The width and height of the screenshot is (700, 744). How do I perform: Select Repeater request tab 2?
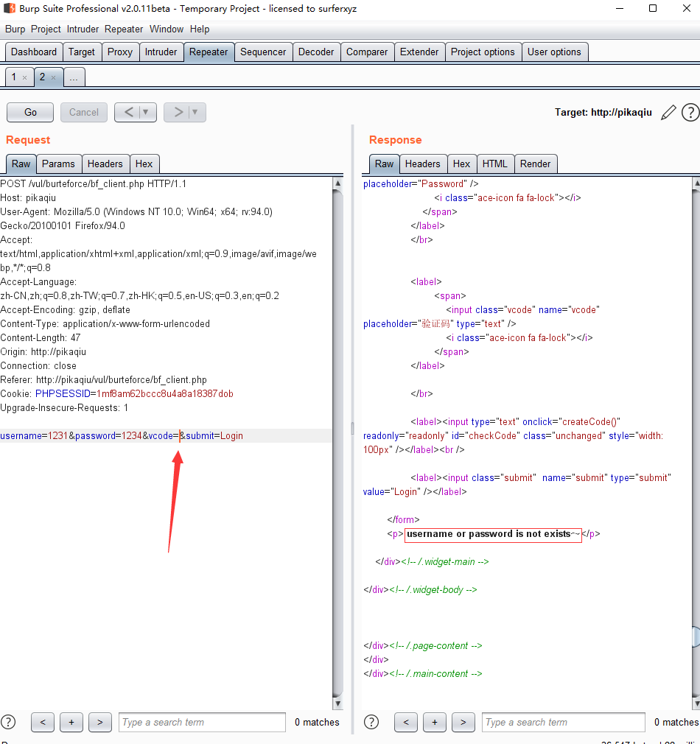coord(42,77)
